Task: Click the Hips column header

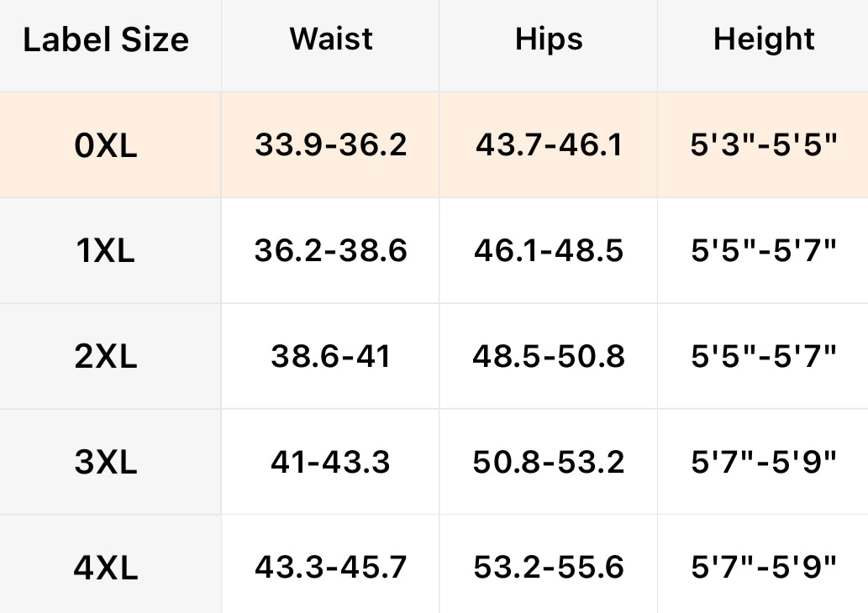Action: click(x=549, y=39)
